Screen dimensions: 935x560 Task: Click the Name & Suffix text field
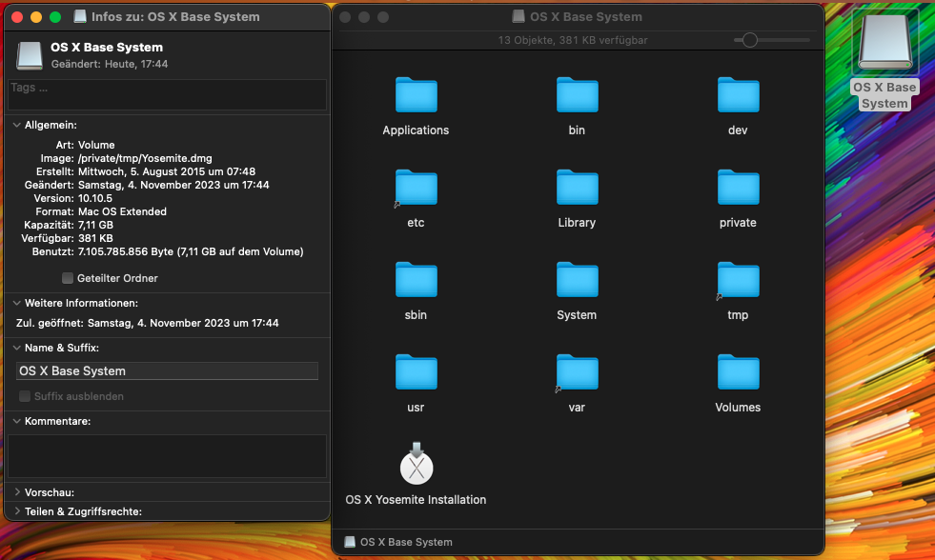pos(167,371)
